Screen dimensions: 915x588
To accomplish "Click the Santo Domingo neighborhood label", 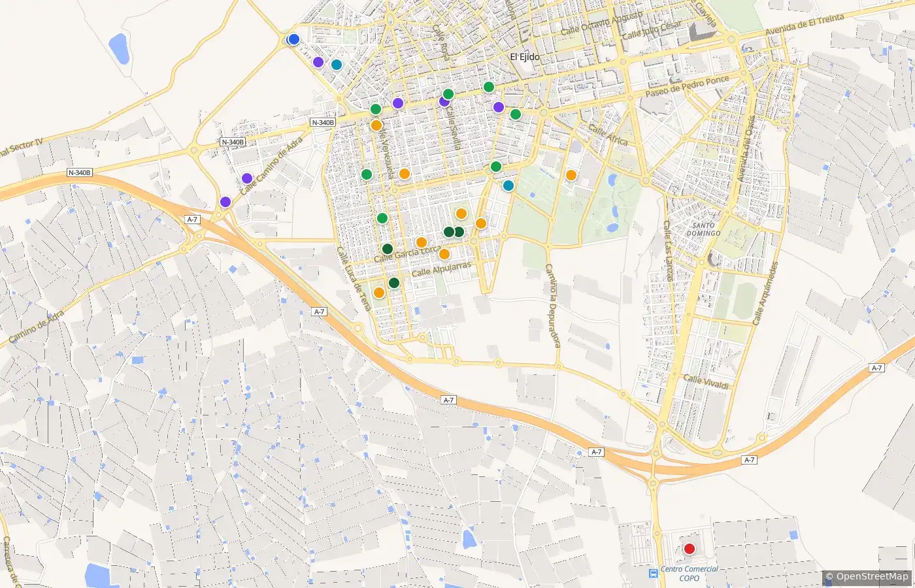I will click(703, 229).
